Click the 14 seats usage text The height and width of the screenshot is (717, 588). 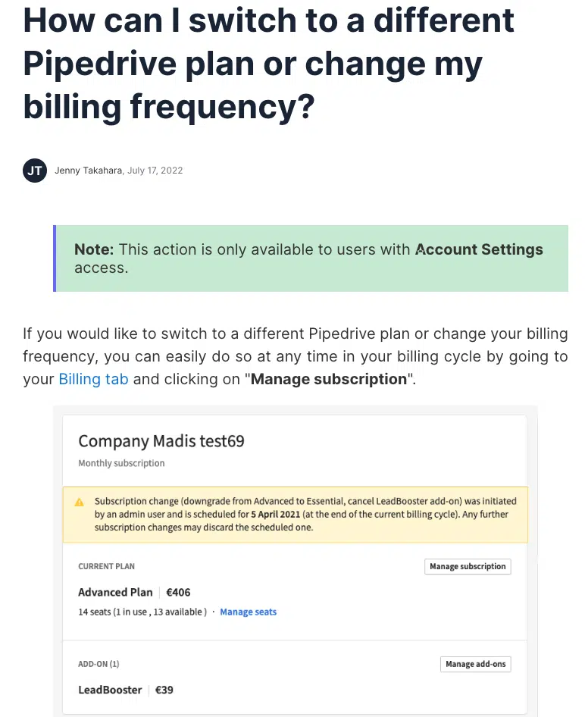(x=142, y=612)
